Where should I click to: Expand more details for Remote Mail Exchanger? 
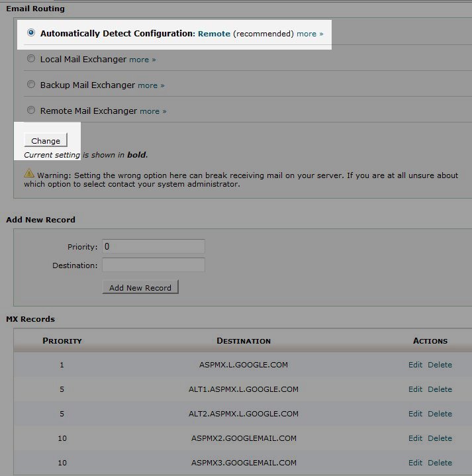point(153,111)
